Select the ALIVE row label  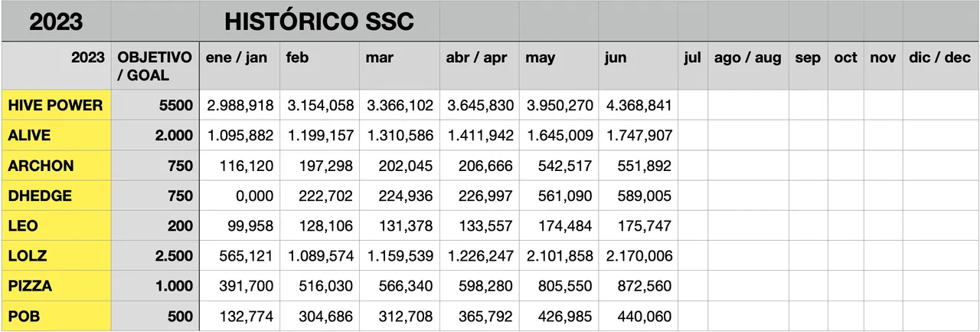(56, 135)
